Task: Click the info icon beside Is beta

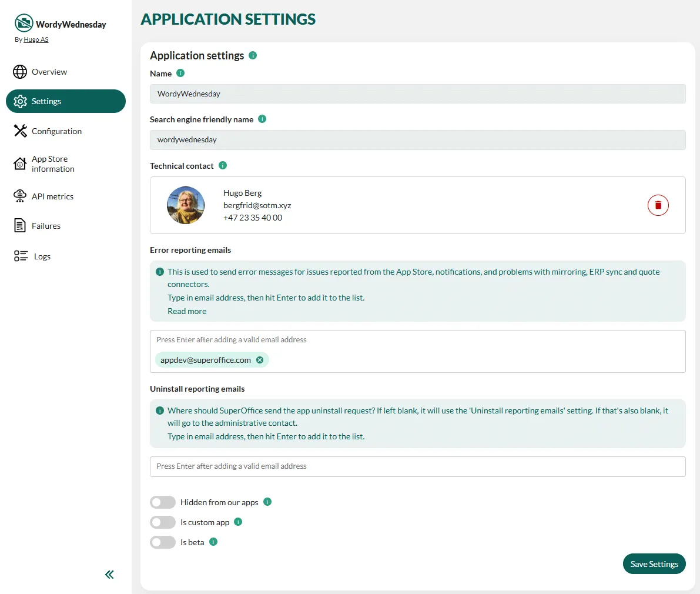Action: coord(213,542)
